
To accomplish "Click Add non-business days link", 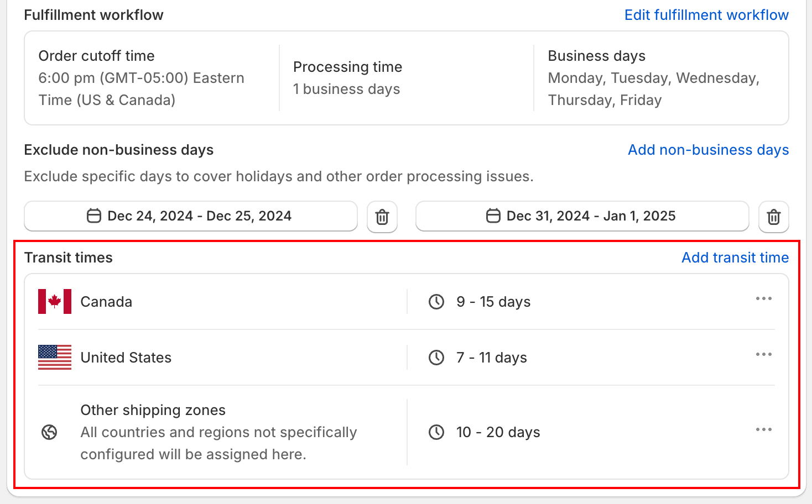I will 709,150.
